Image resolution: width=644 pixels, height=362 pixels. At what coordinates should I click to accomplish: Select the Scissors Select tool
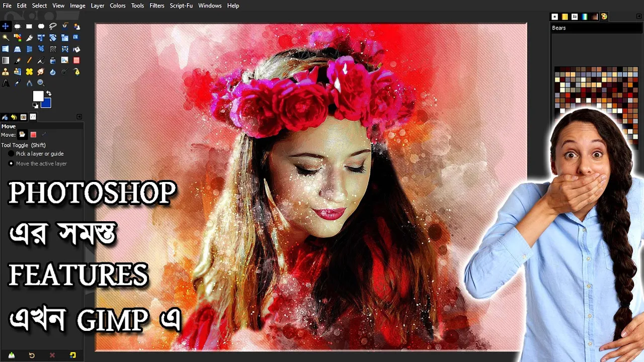click(65, 26)
